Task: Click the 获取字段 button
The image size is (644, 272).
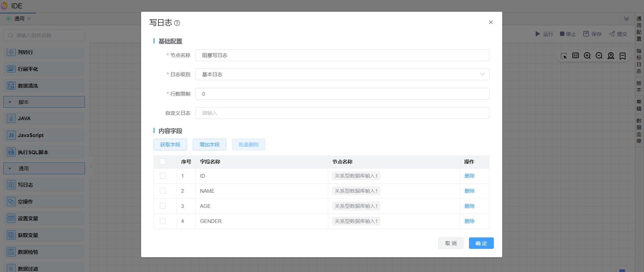Action: pyautogui.click(x=170, y=144)
